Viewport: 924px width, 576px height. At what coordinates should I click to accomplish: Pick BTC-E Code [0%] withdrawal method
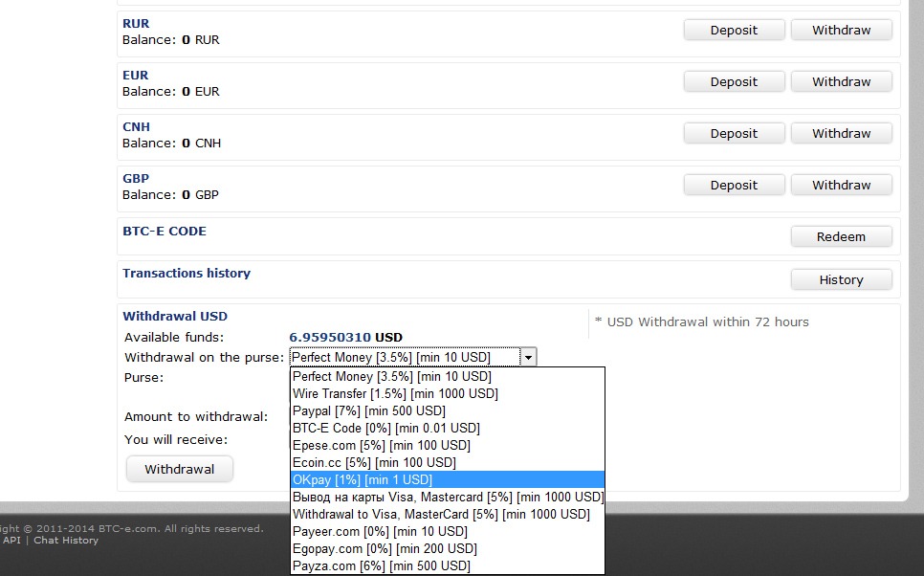coord(448,428)
